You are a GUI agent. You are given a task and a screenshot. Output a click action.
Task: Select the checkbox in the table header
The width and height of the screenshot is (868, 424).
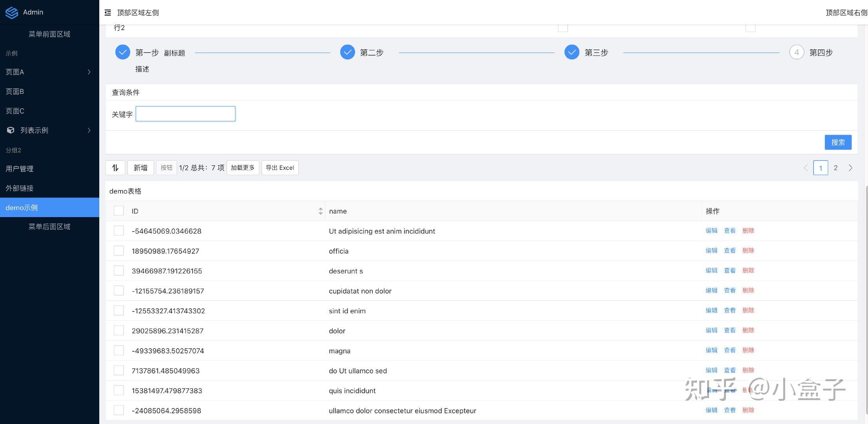pos(119,210)
